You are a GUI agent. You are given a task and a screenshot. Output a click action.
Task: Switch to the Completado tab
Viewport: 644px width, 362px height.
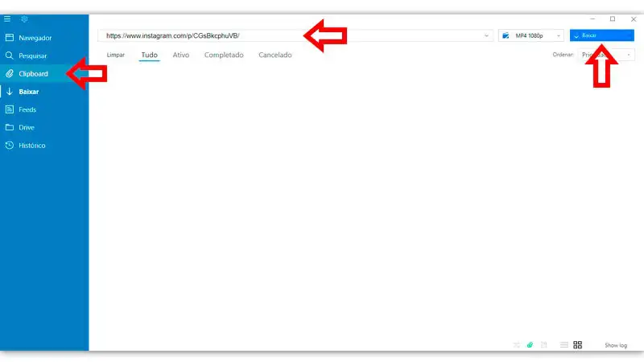[224, 55]
